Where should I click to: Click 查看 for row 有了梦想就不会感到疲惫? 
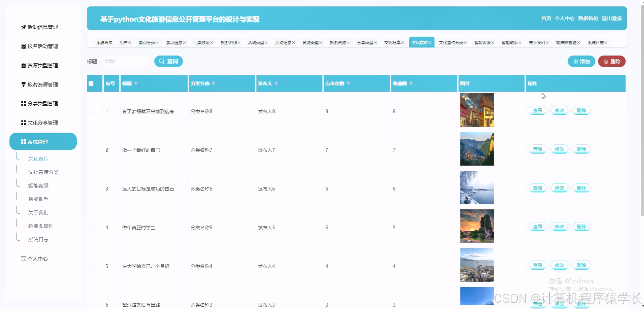tap(538, 110)
